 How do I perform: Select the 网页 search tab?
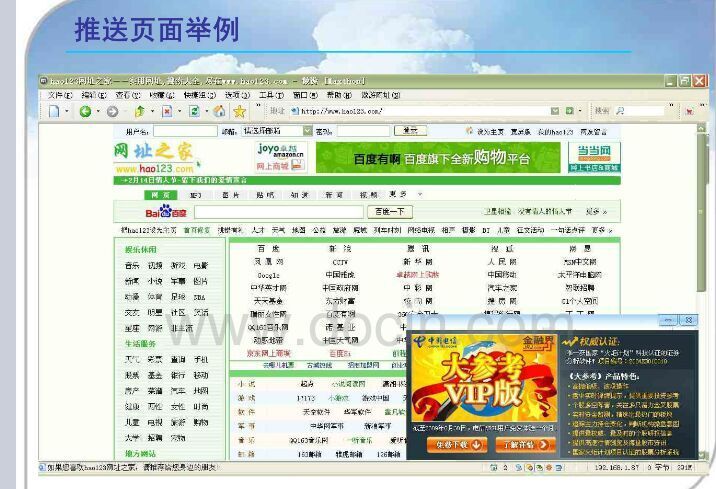pos(160,195)
